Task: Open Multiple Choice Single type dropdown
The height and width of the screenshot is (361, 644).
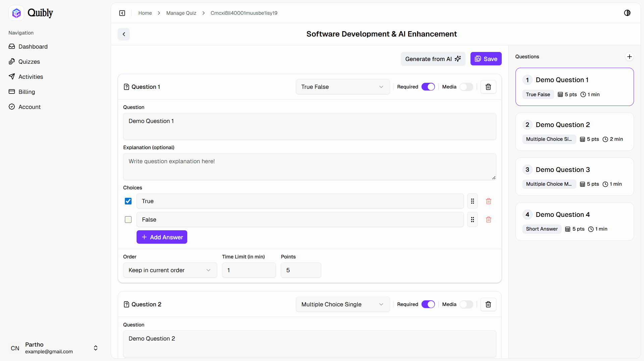Action: click(x=342, y=304)
